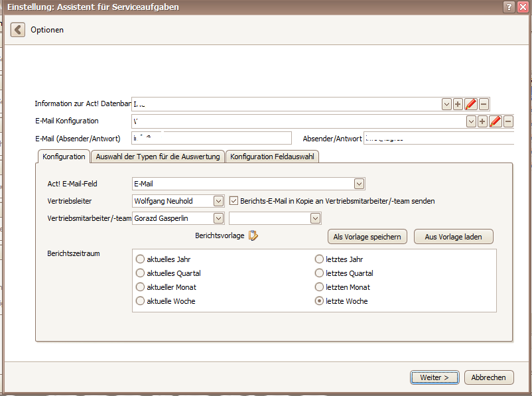Select aktuelles Quartal radio button
The height and width of the screenshot is (396, 532).
[x=140, y=273]
